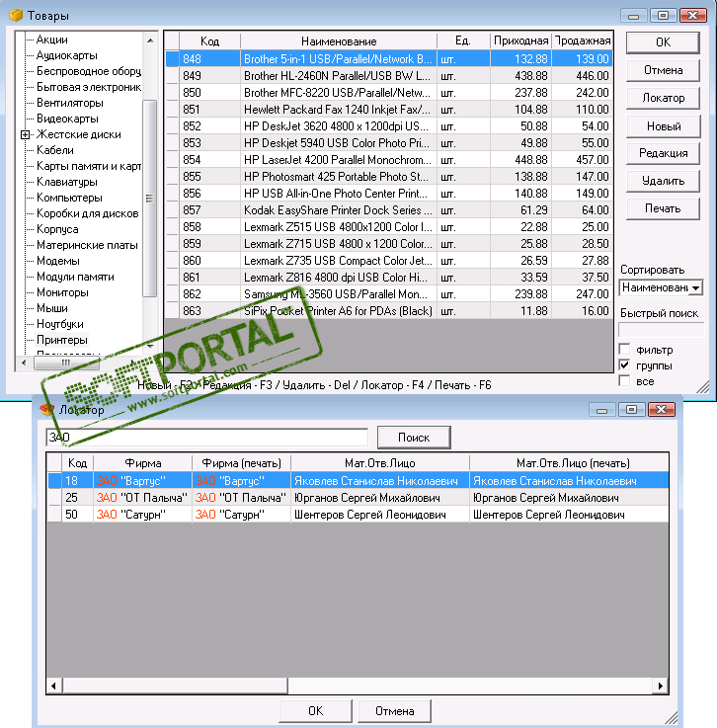
Task: Select the ЗАО "Сатурн" row
Action: click(x=358, y=515)
